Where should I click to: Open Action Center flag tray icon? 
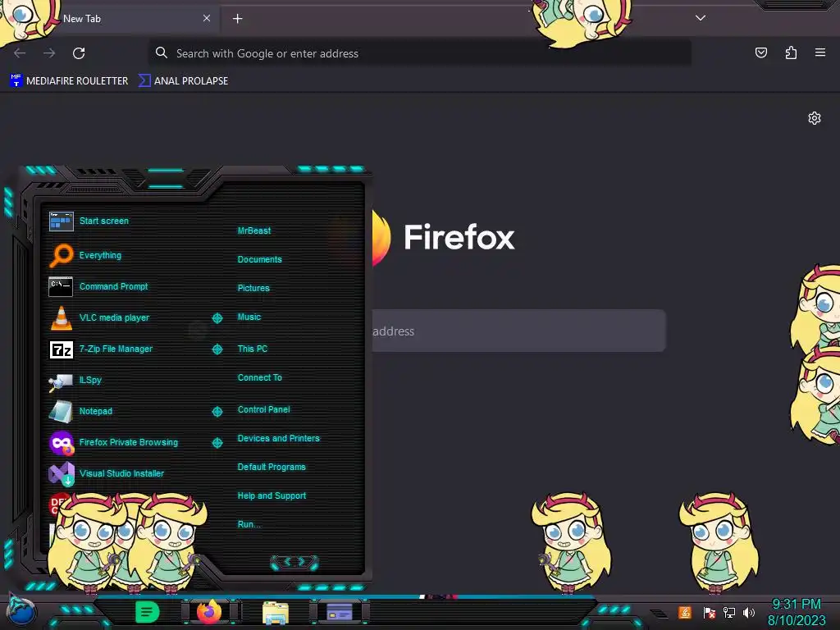click(x=710, y=612)
